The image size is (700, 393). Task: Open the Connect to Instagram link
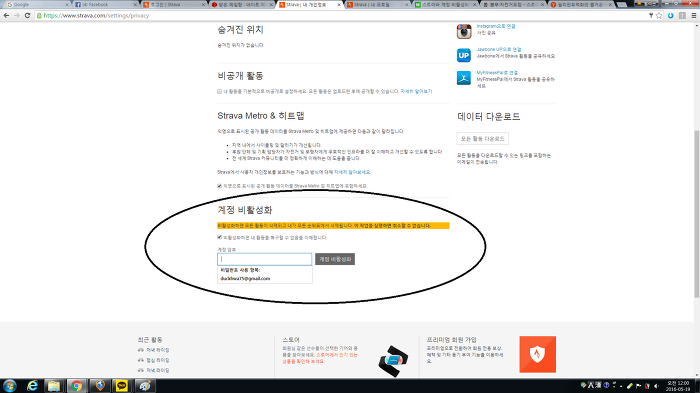coord(496,26)
